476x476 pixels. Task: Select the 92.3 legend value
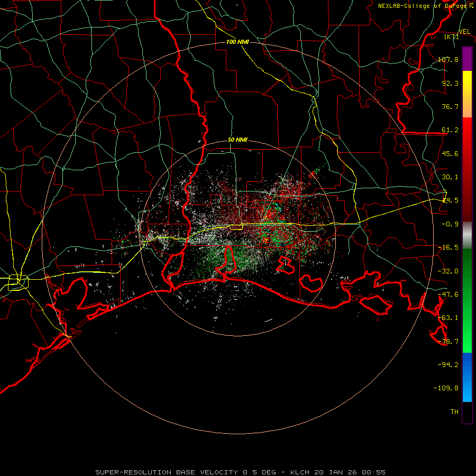point(450,83)
